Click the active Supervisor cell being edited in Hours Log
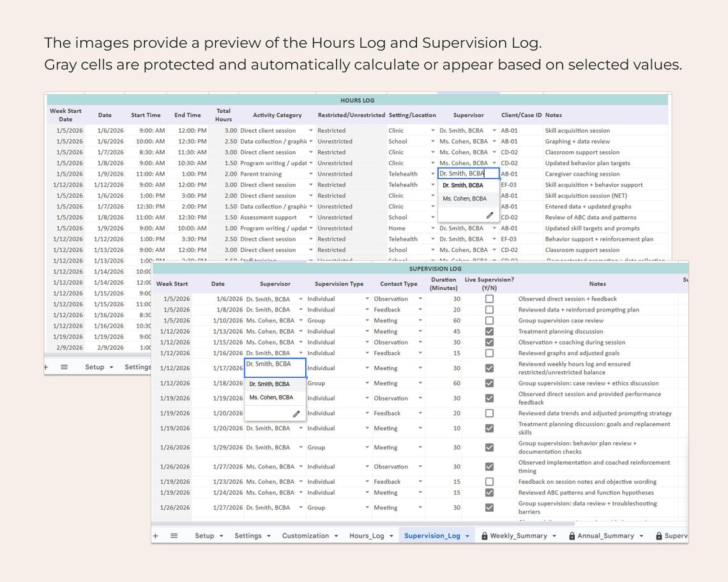This screenshot has width=728, height=582. click(469, 174)
